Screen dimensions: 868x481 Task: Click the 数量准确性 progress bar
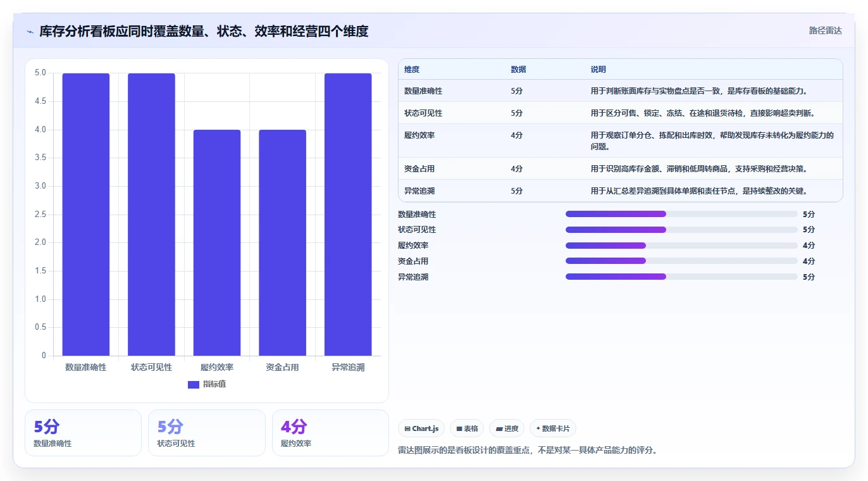click(x=681, y=214)
